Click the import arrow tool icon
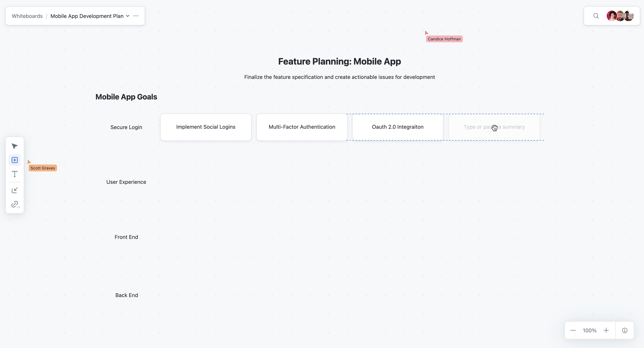This screenshot has height=348, width=644. click(15, 190)
